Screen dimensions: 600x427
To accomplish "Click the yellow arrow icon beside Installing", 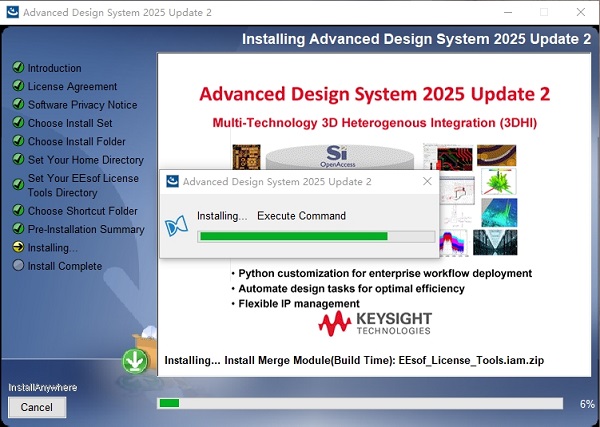I will tap(18, 247).
